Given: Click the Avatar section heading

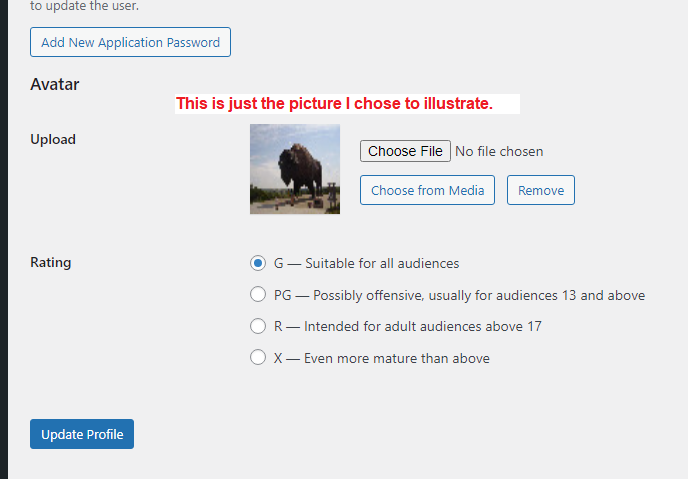Looking at the screenshot, I should point(55,85).
